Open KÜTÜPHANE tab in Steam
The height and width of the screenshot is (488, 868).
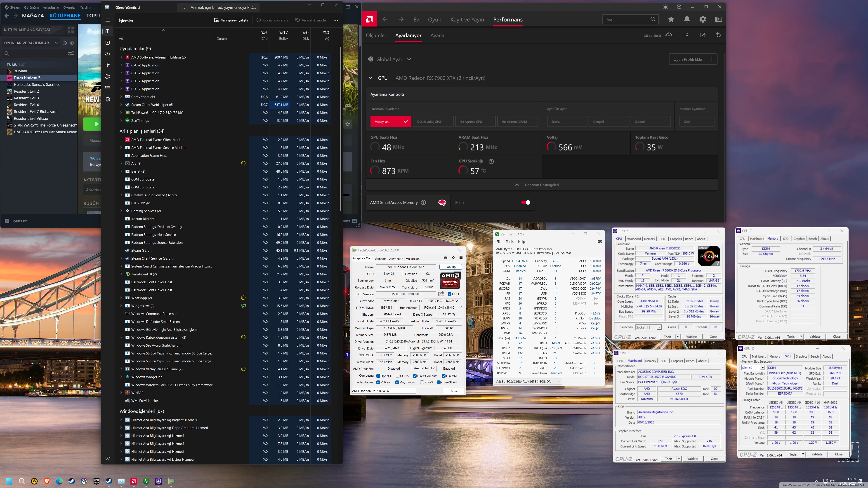(x=65, y=16)
